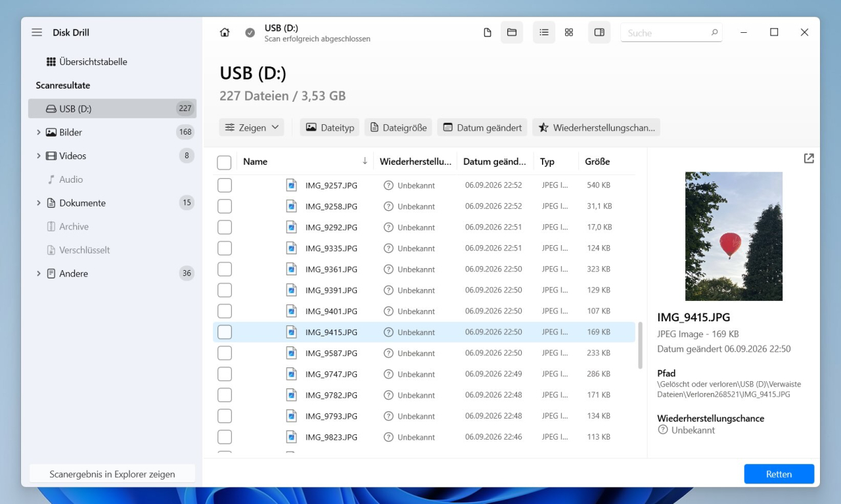Image resolution: width=841 pixels, height=504 pixels.
Task: Check the box for IMG_9257.JPG
Action: pyautogui.click(x=225, y=185)
